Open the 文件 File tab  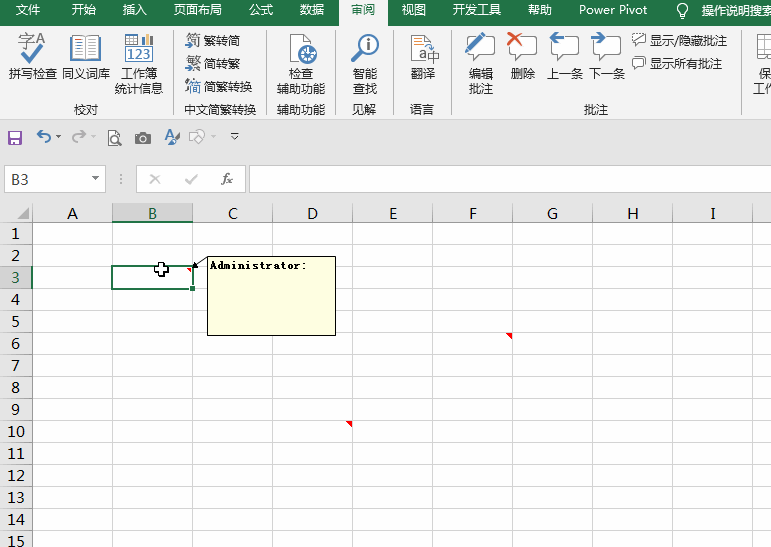click(28, 10)
